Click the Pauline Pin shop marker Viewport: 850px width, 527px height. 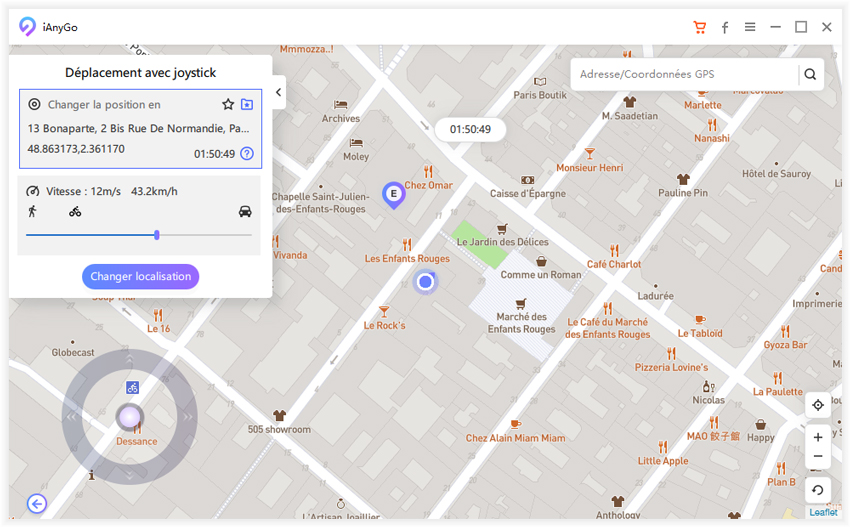pyautogui.click(x=683, y=179)
